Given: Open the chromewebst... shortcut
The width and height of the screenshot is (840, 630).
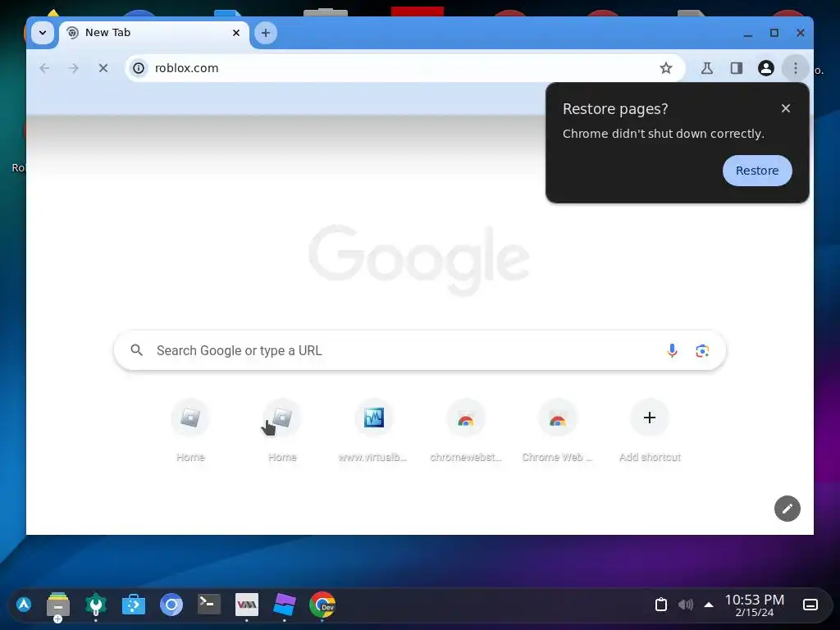Looking at the screenshot, I should (466, 431).
